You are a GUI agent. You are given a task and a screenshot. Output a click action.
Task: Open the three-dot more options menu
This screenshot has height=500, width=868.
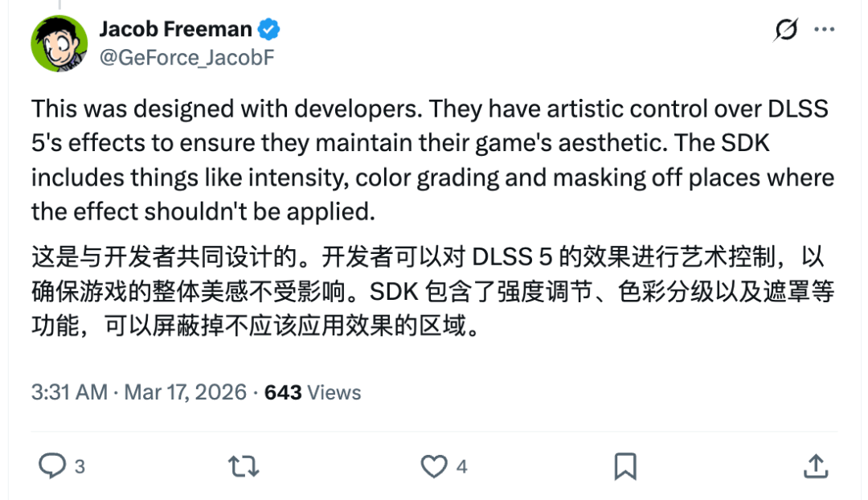(825, 30)
